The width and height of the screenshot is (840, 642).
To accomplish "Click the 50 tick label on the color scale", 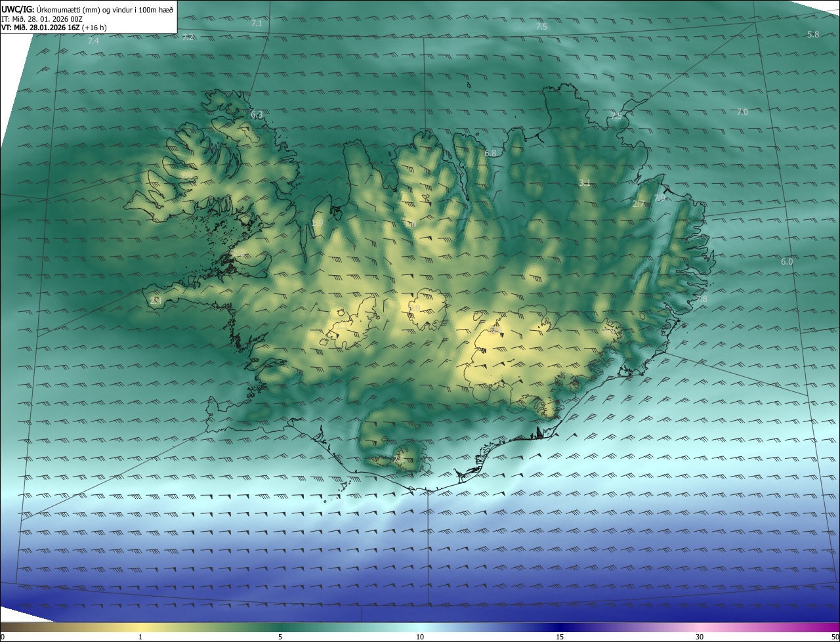I will (835, 637).
